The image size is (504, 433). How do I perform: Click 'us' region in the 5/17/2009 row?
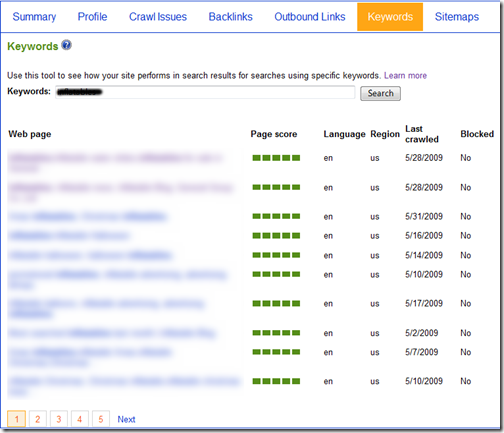click(x=375, y=304)
